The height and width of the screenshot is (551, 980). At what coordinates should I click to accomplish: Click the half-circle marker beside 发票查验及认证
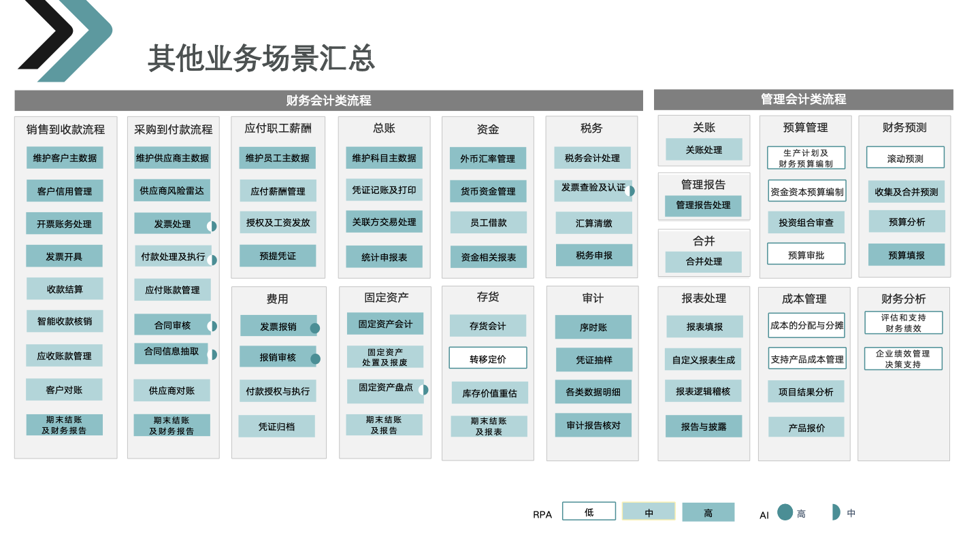pos(630,191)
